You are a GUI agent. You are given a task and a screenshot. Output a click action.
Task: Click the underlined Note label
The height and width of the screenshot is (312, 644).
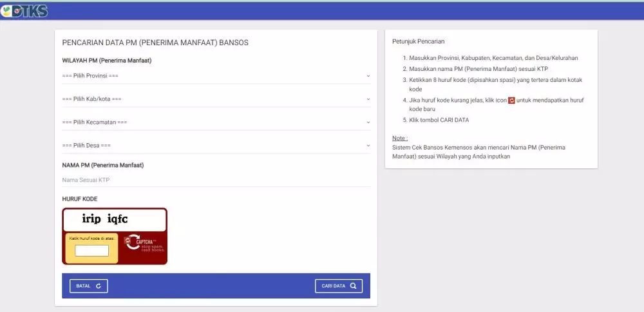click(x=400, y=138)
